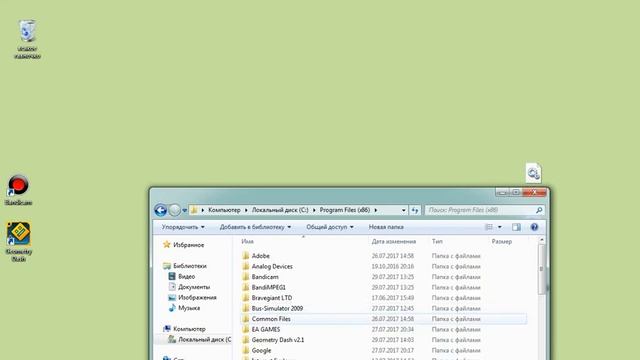Select Библиотеки in the navigation pane
Viewport: 640px width, 360px height.
(x=190, y=266)
